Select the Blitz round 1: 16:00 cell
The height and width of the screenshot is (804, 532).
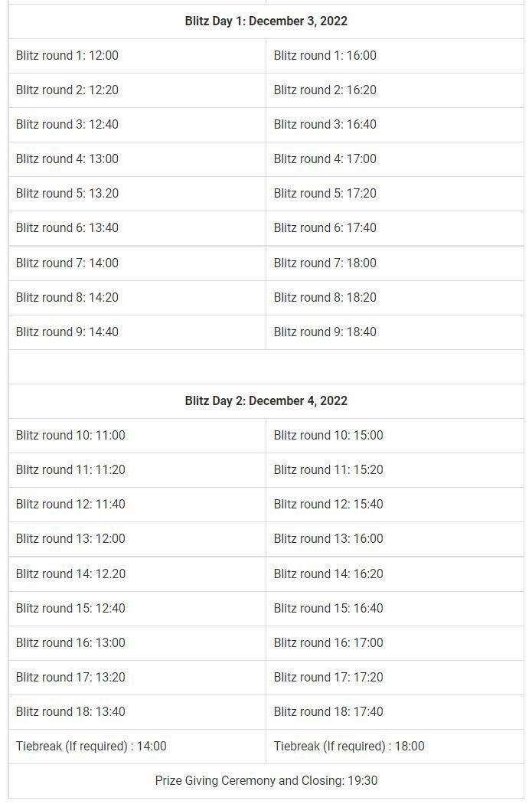tap(325, 56)
